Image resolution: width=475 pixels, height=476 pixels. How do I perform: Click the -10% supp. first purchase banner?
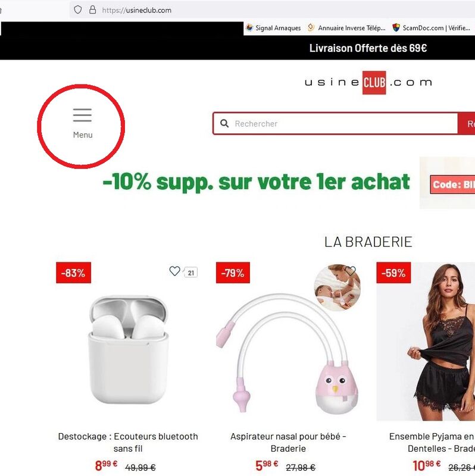point(257,182)
